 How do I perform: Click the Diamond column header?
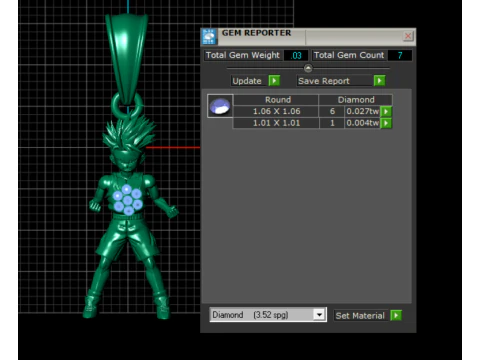point(356,100)
